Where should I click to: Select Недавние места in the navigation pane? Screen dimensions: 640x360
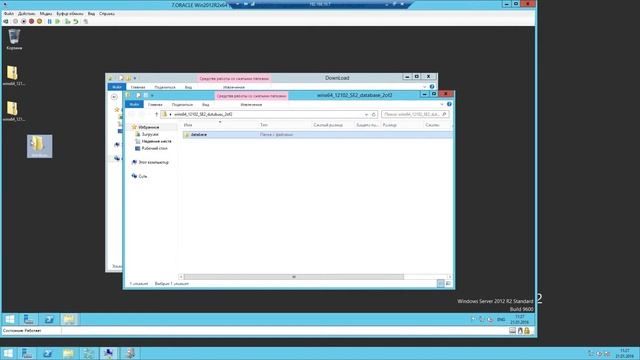click(x=156, y=141)
